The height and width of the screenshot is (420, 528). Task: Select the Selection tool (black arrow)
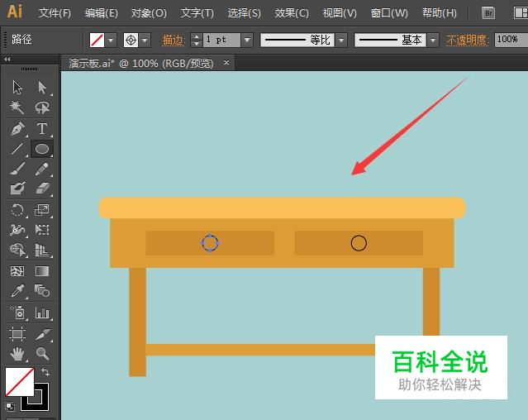click(x=17, y=88)
